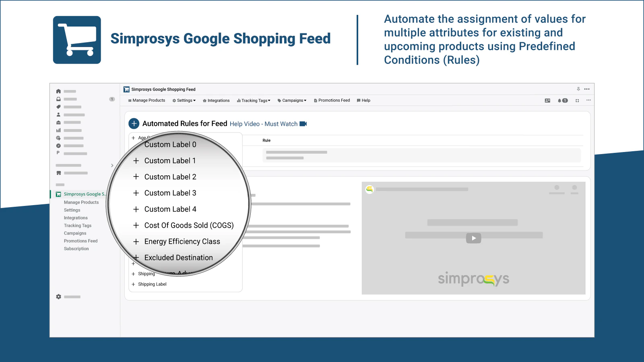Expand the Tracking Tags dropdown menu
Screen dimensions: 644x362
254,101
